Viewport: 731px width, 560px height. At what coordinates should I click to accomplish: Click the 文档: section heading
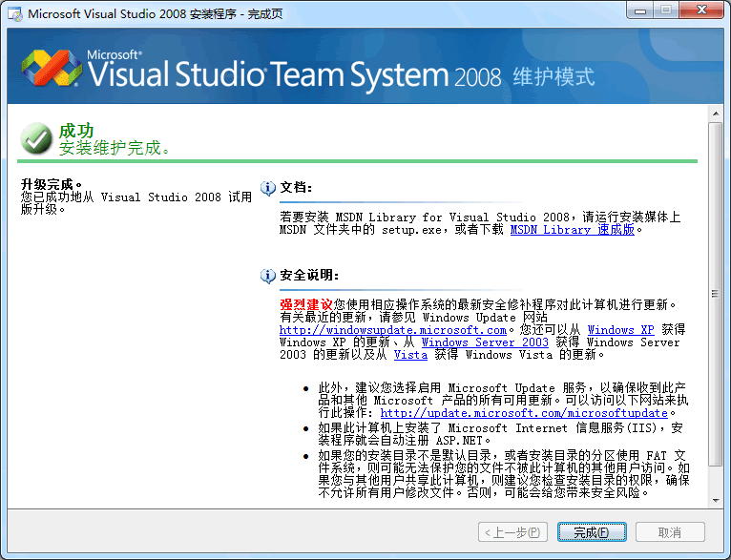(296, 188)
